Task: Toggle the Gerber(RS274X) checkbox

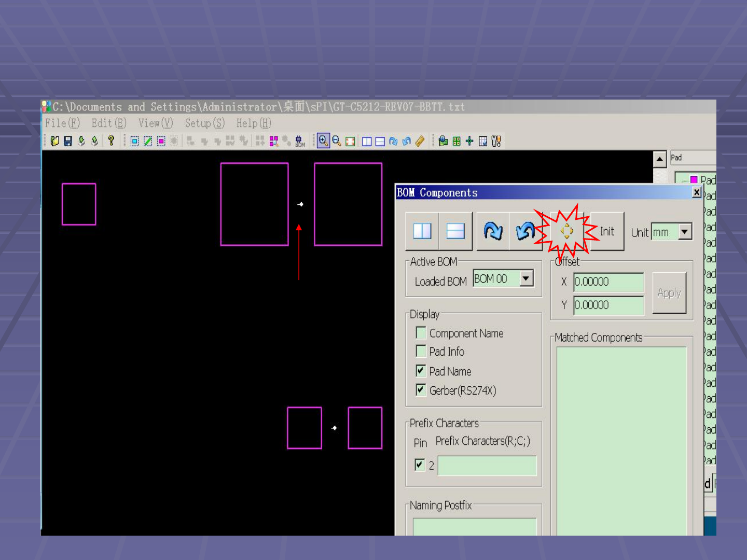Action: point(421,390)
